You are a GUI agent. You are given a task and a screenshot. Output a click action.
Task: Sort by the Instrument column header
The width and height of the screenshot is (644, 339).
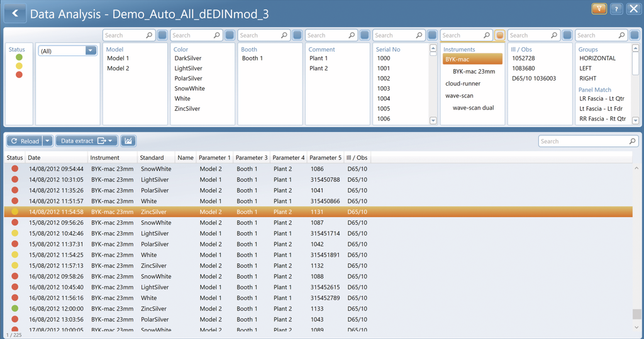[x=113, y=157]
